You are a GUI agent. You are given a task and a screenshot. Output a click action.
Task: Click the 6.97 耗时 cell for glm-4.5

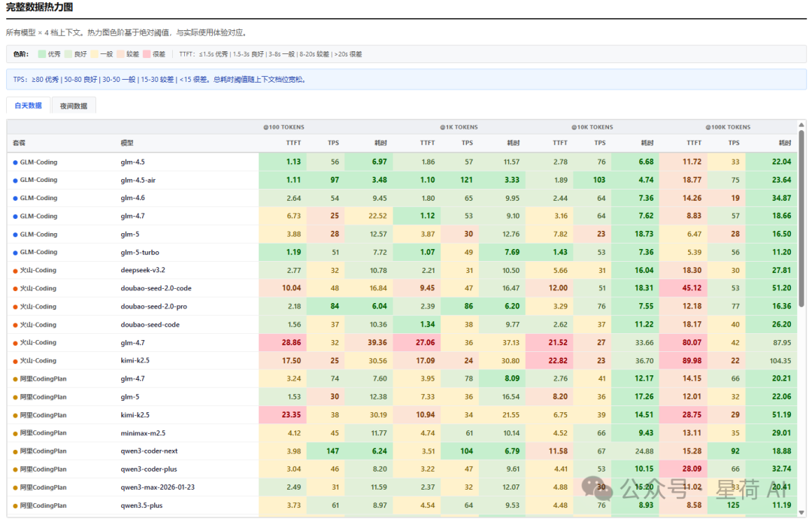(368, 162)
